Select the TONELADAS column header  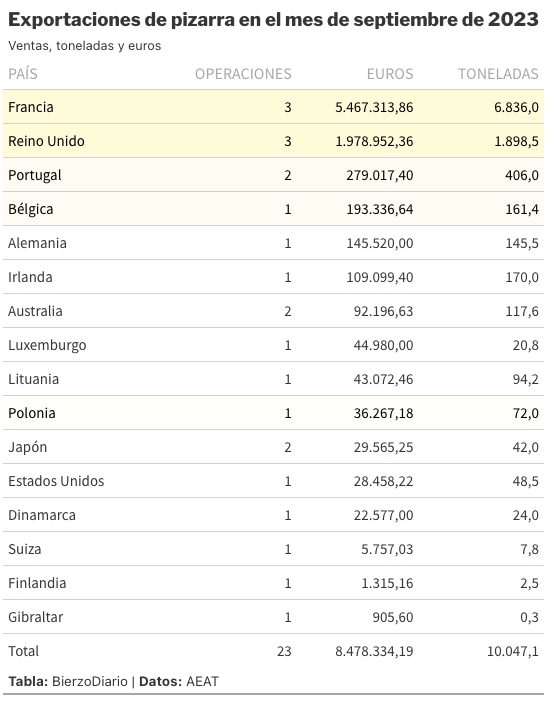point(498,74)
